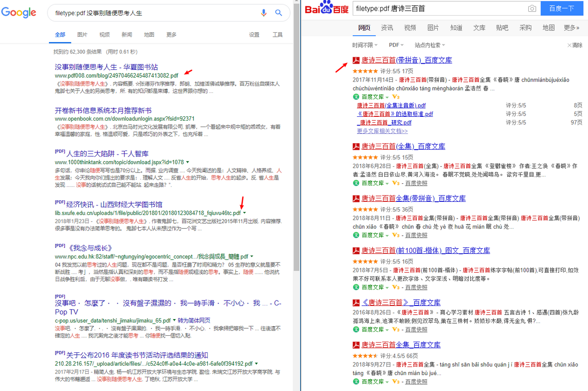The height and width of the screenshot is (391, 588).
Task: Click the Google logo
Action: pos(19,13)
